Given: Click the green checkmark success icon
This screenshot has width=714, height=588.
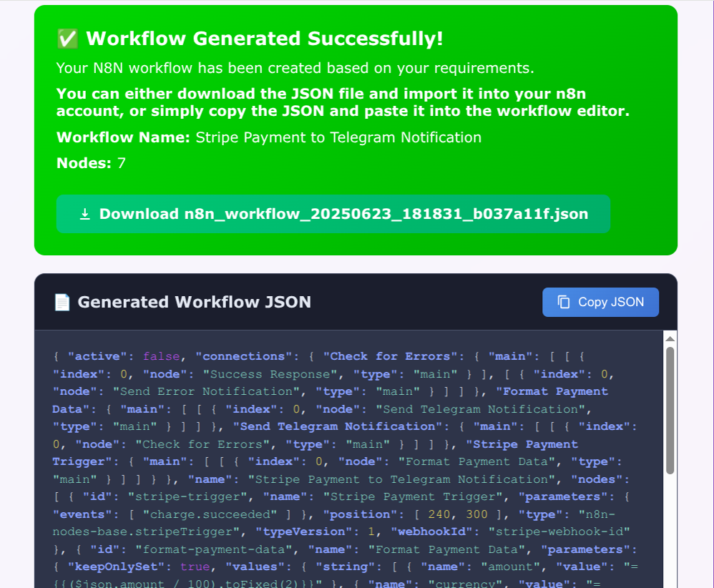Looking at the screenshot, I should 67,39.
